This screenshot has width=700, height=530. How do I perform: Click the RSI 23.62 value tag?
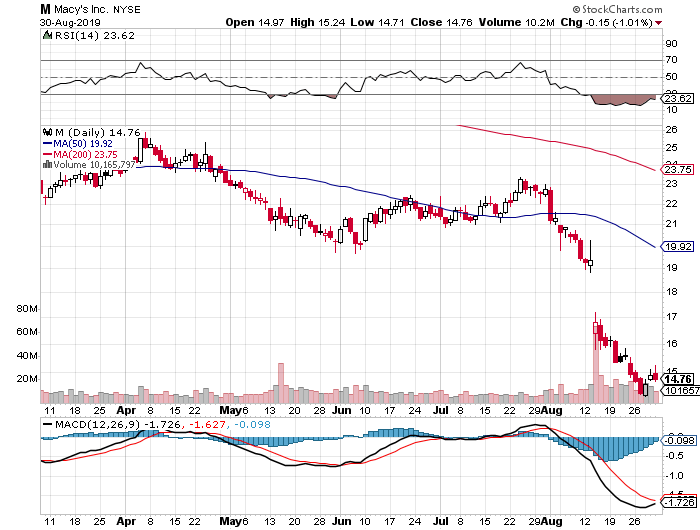point(677,98)
